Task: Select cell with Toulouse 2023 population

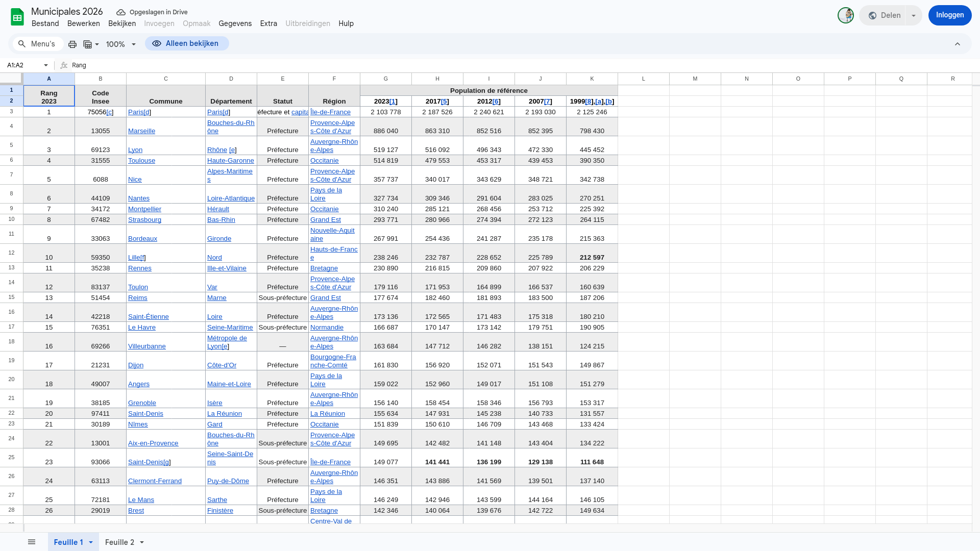Action: 386,161
